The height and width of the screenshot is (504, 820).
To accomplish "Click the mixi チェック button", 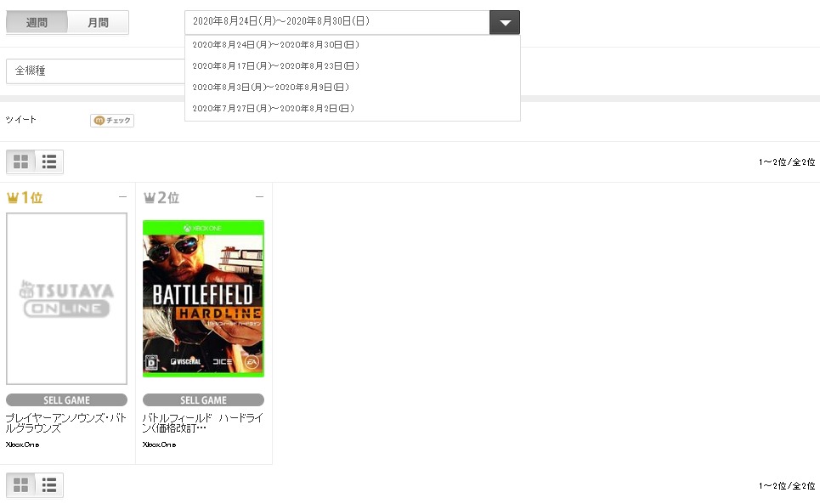I will (112, 121).
